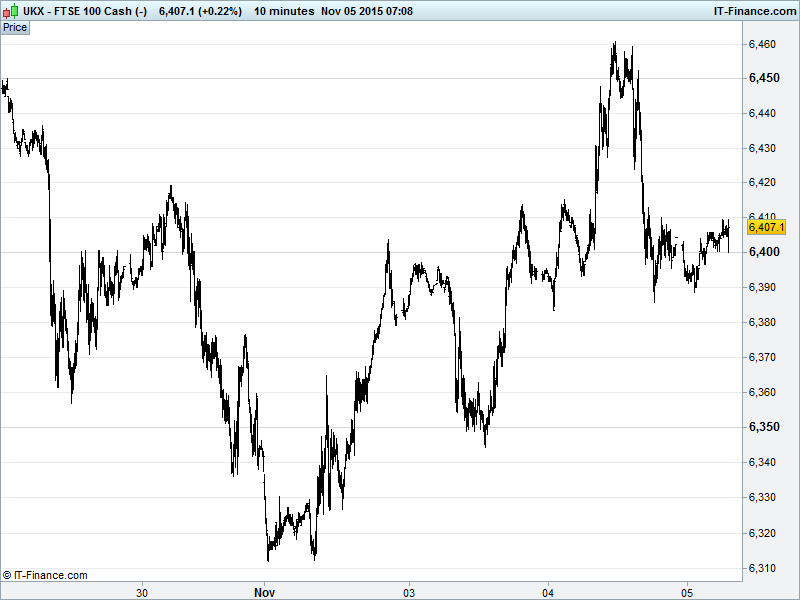Click the 6,407.1 (+0.22%) quote in header
Image resolution: width=800 pixels, height=600 pixels.
click(x=200, y=11)
